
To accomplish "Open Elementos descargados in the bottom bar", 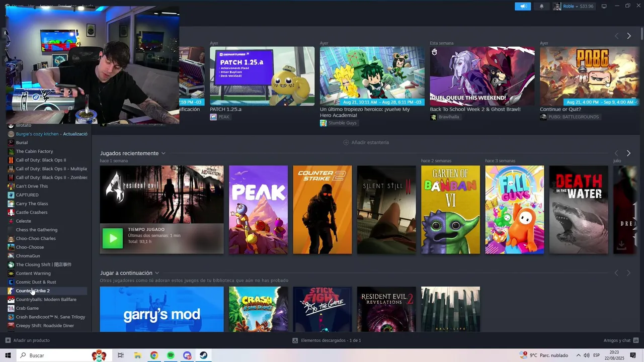I will point(327,340).
